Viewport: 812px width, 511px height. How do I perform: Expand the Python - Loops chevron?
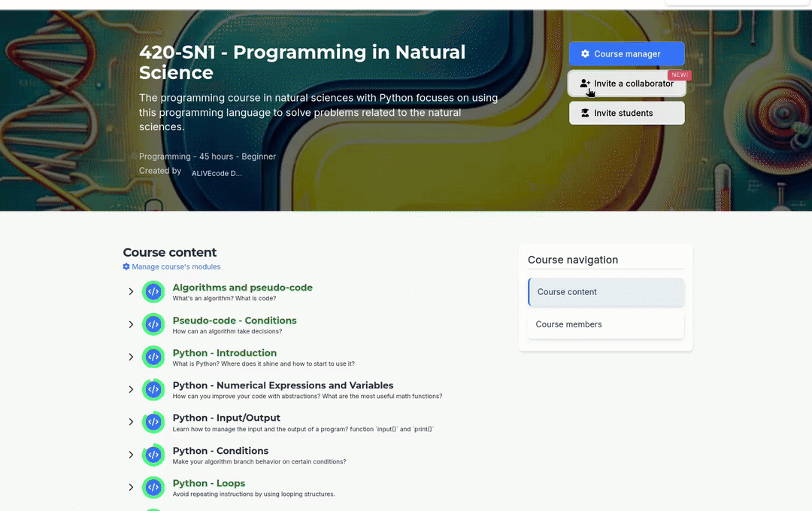(x=131, y=488)
